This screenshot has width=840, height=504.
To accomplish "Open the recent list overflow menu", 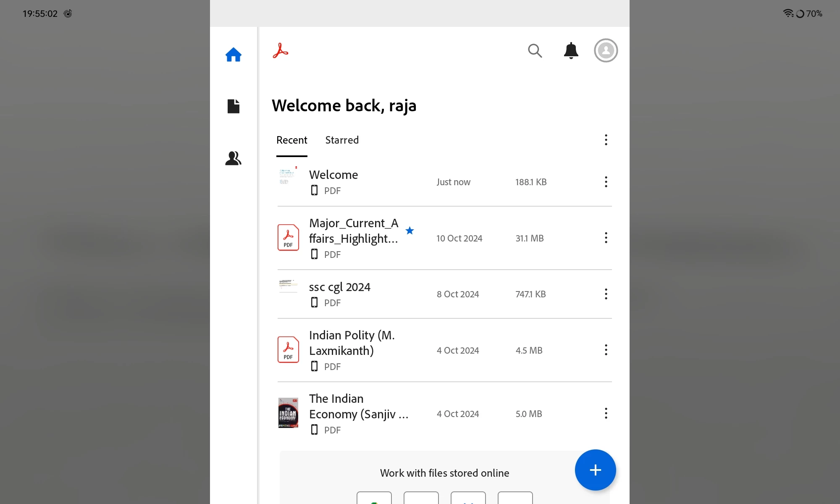I will pyautogui.click(x=606, y=140).
